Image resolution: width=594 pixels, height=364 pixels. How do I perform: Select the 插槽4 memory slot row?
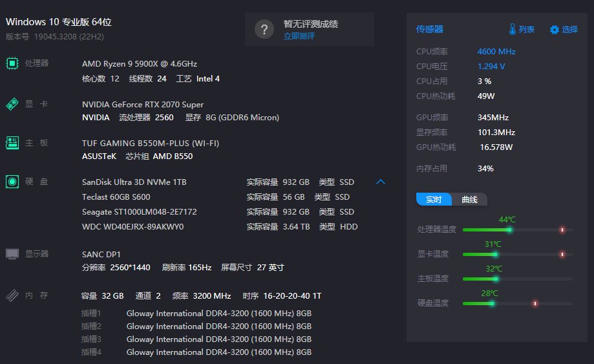[196, 352]
